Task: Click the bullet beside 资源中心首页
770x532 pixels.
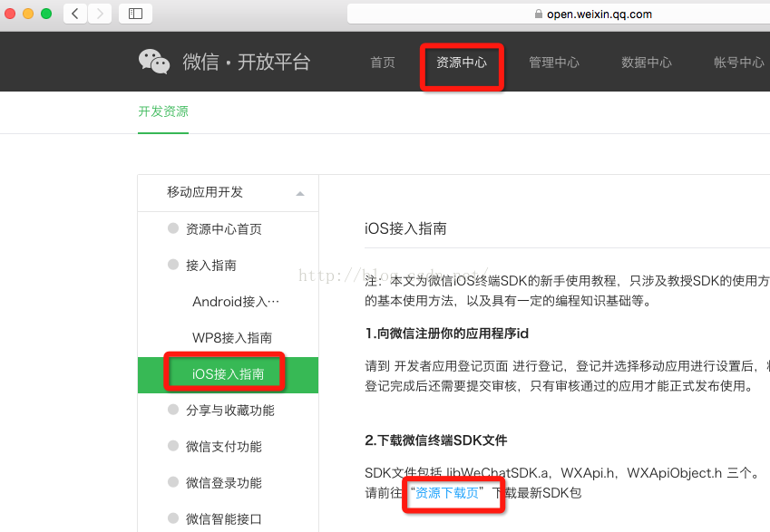Action: pyautogui.click(x=173, y=228)
